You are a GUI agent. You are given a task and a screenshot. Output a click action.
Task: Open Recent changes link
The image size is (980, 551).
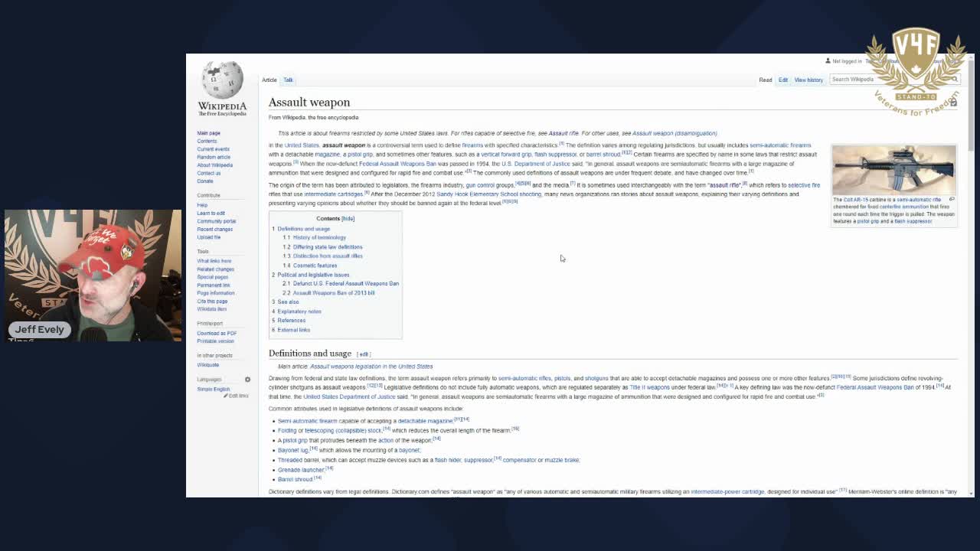(x=214, y=230)
